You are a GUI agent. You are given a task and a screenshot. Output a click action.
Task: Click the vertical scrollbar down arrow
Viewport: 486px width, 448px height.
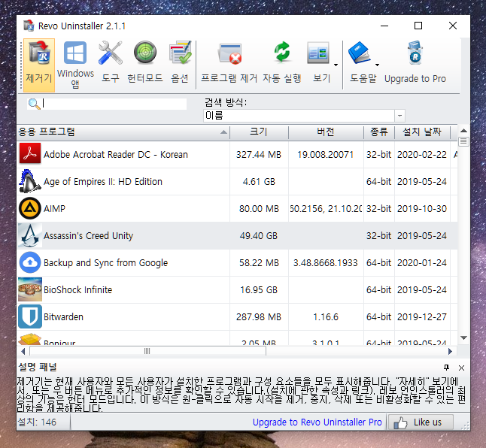(x=463, y=338)
